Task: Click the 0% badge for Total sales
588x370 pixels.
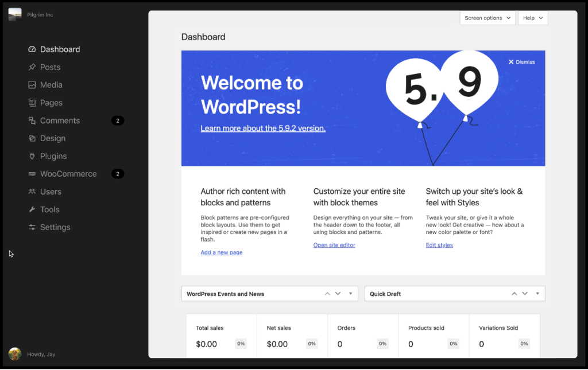Action: 241,344
